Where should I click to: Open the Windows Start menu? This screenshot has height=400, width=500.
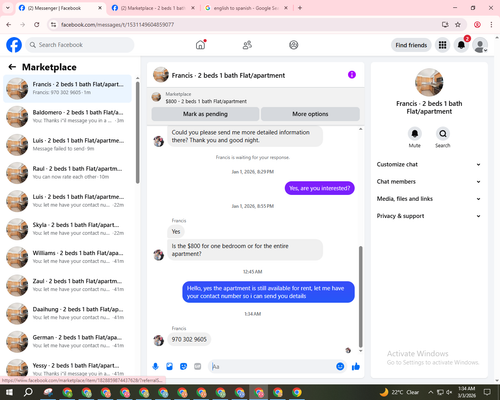point(9,392)
